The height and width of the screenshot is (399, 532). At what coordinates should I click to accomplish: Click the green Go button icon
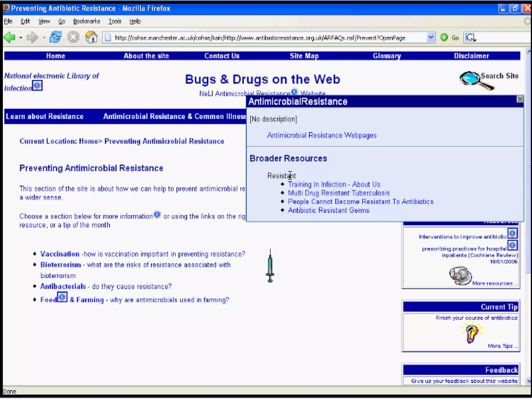point(444,38)
